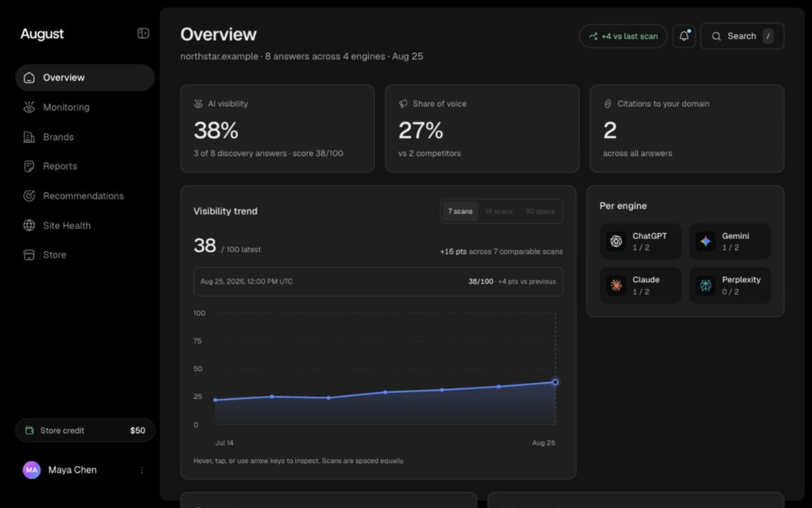Click the Store sidebar label
Image resolution: width=812 pixels, height=508 pixels.
coord(55,255)
